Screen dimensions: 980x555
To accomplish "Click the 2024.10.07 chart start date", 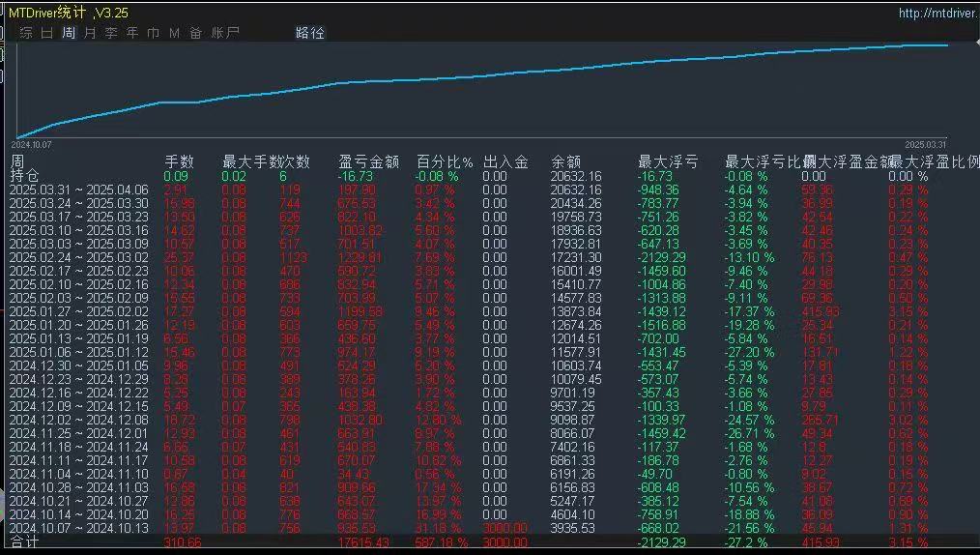I will click(31, 145).
